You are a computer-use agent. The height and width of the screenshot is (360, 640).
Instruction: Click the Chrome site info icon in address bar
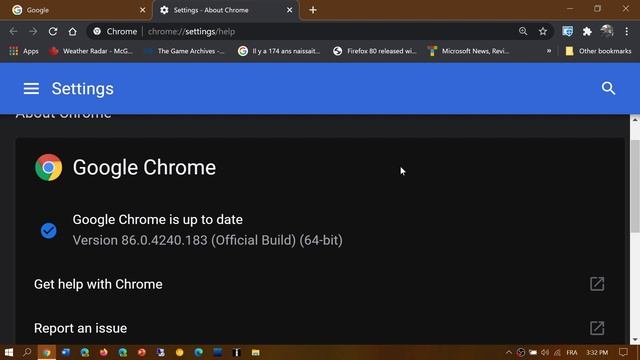click(97, 31)
